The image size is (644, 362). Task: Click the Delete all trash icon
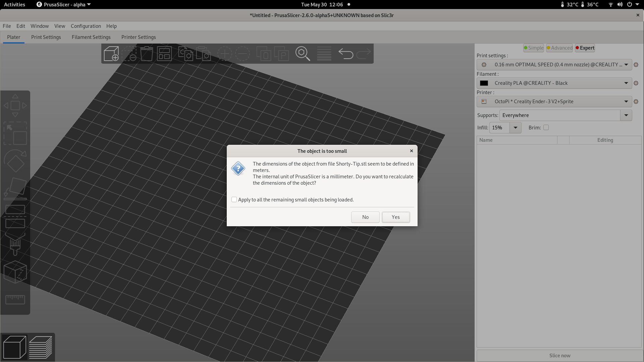coord(147,54)
